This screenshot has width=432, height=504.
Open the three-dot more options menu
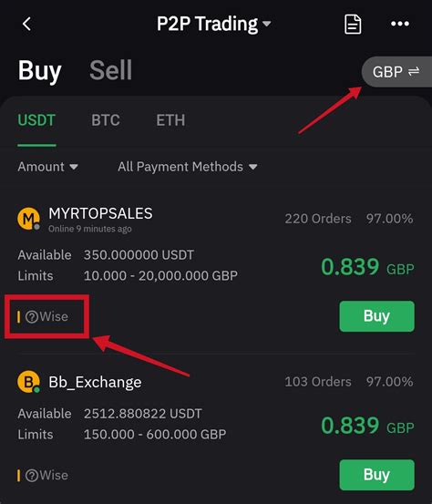point(400,24)
